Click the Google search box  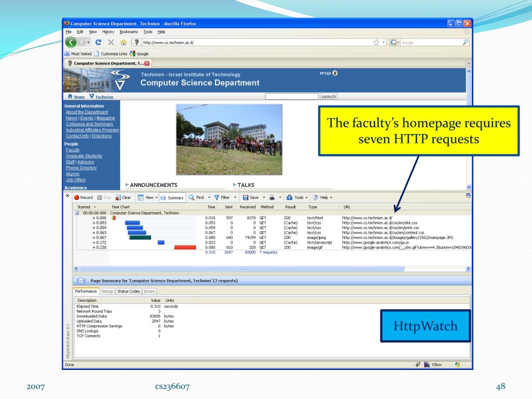point(431,43)
